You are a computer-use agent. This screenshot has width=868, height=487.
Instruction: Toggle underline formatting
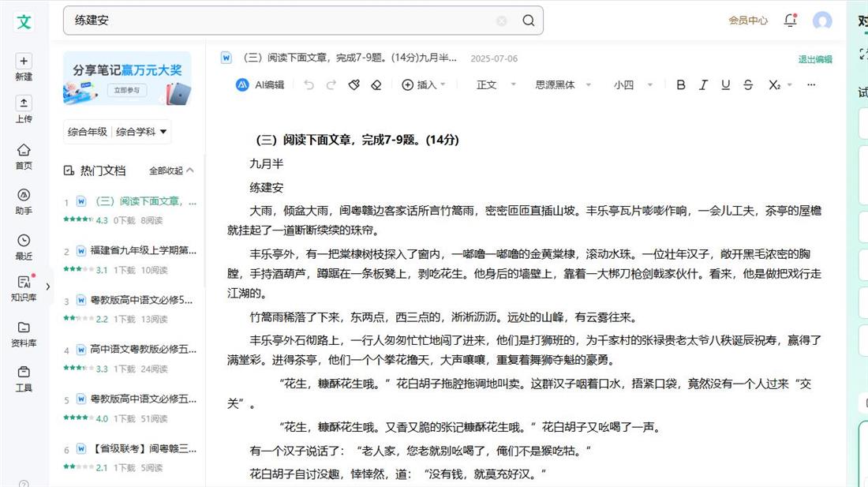tap(725, 85)
